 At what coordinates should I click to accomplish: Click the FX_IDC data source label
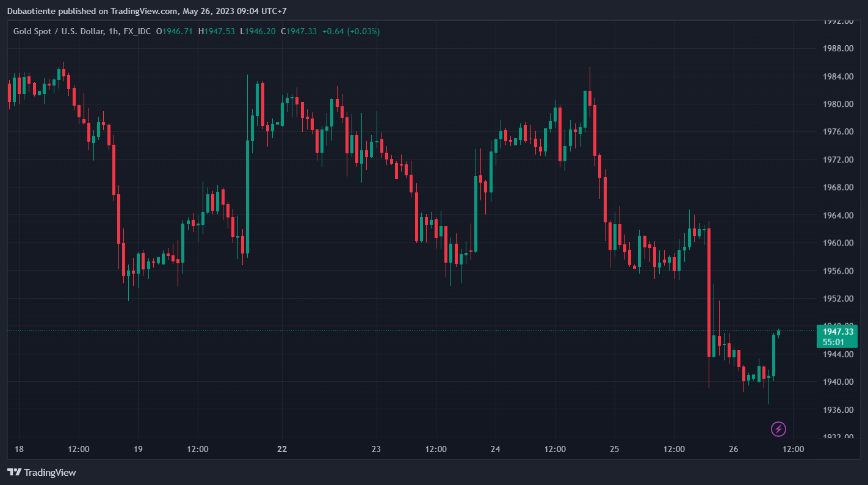pyautogui.click(x=136, y=31)
